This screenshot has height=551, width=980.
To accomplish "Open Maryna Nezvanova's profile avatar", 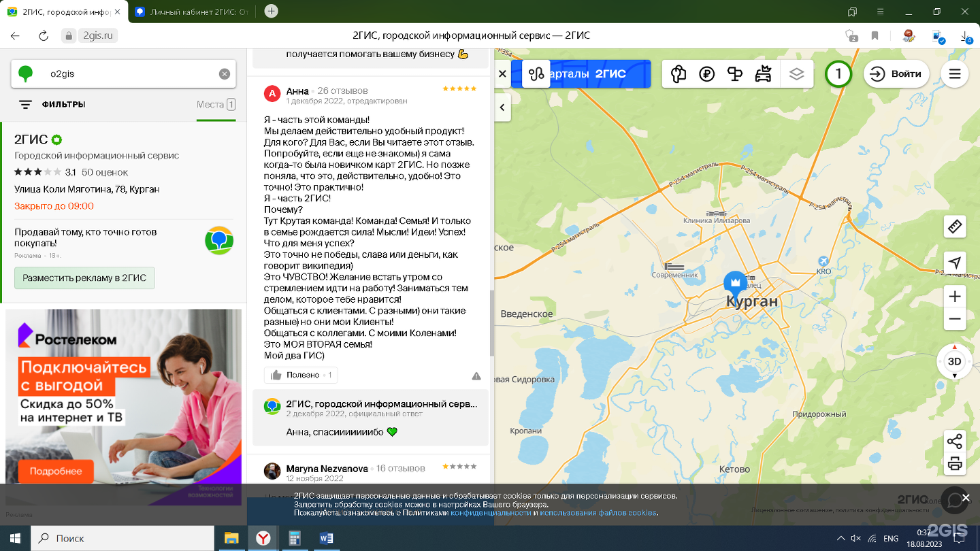I will click(272, 471).
